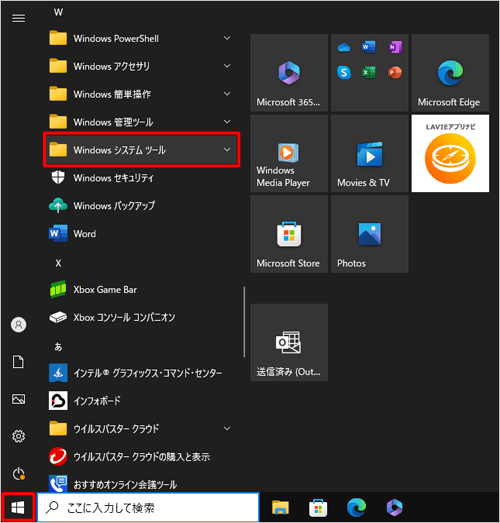Open OneNote icon in Office tile group

(x=395, y=47)
